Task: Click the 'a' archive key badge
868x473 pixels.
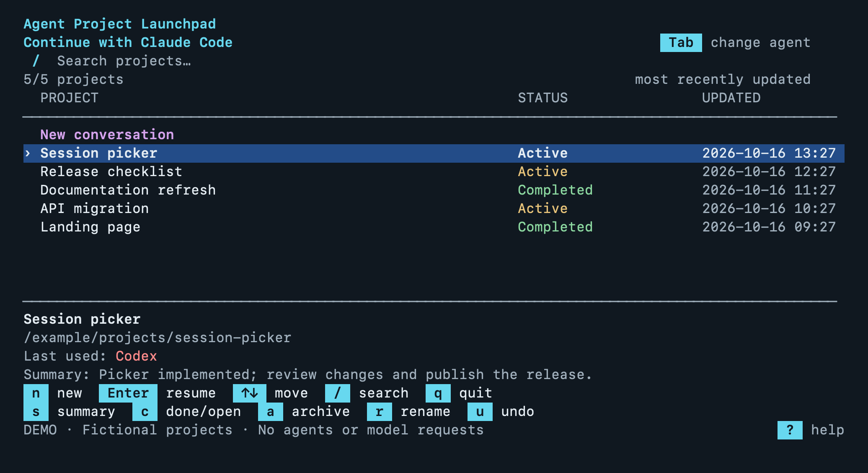Action: click(271, 412)
